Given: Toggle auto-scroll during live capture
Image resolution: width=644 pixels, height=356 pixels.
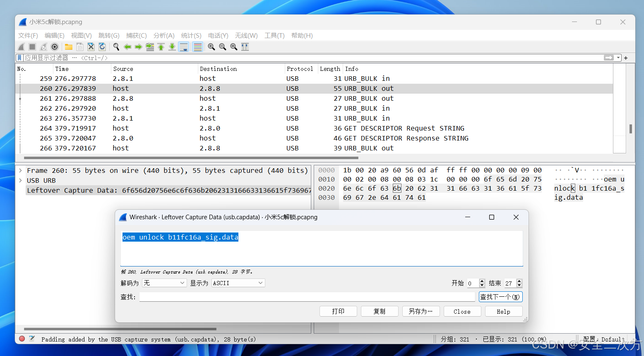Looking at the screenshot, I should click(184, 47).
